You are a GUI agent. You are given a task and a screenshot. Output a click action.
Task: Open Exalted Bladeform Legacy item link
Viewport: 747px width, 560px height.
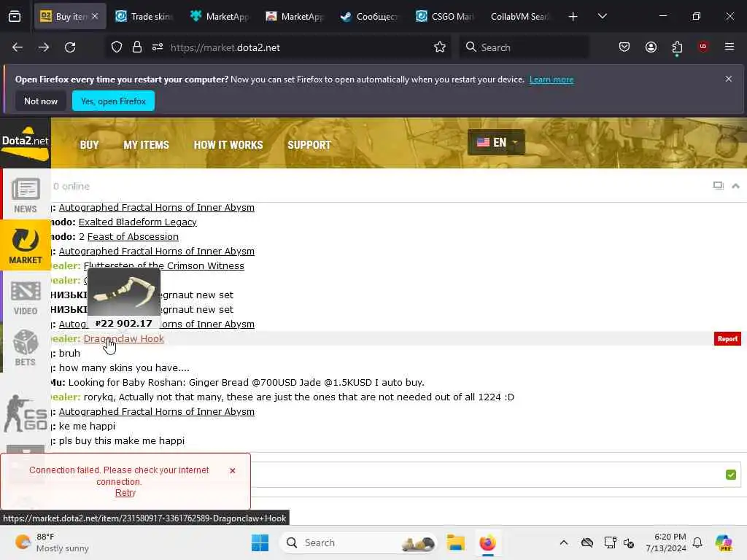[138, 222]
